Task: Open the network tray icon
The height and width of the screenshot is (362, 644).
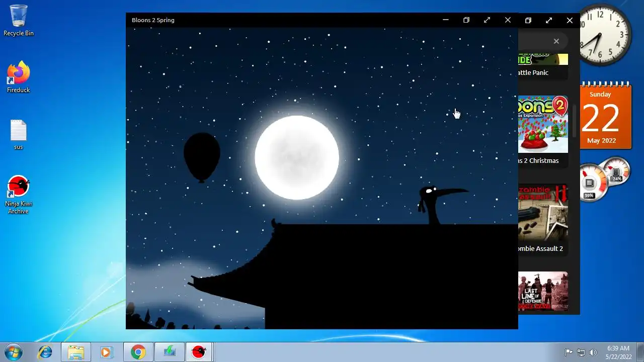Action: (581, 352)
